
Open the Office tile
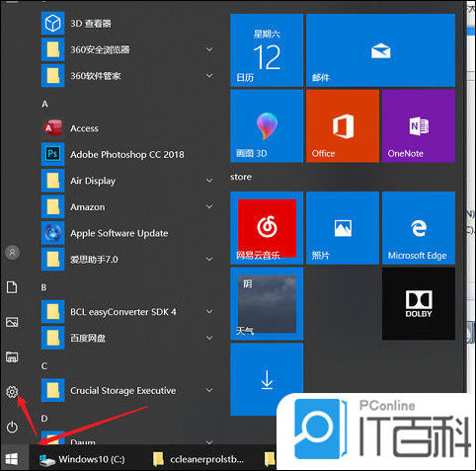(343, 126)
